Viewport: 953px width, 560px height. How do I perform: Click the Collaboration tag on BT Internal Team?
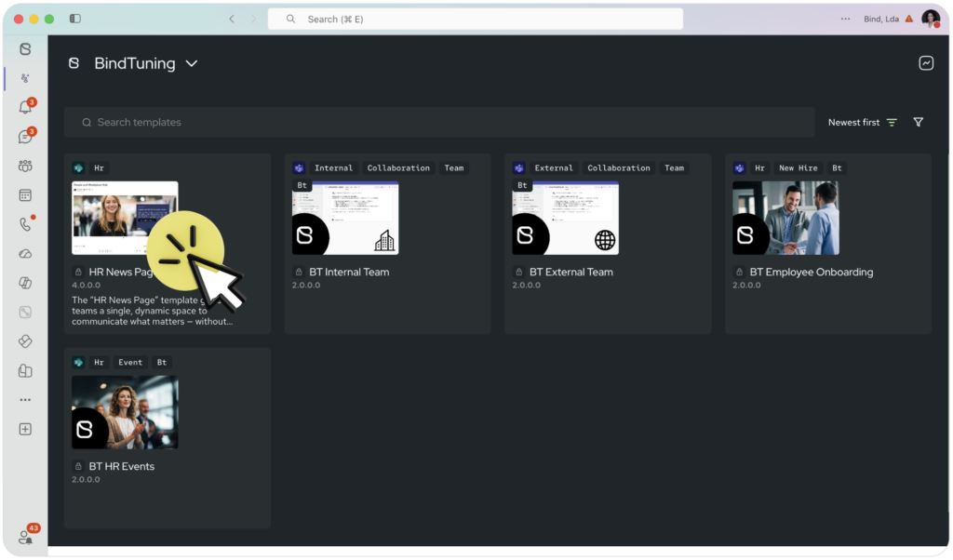coord(398,168)
